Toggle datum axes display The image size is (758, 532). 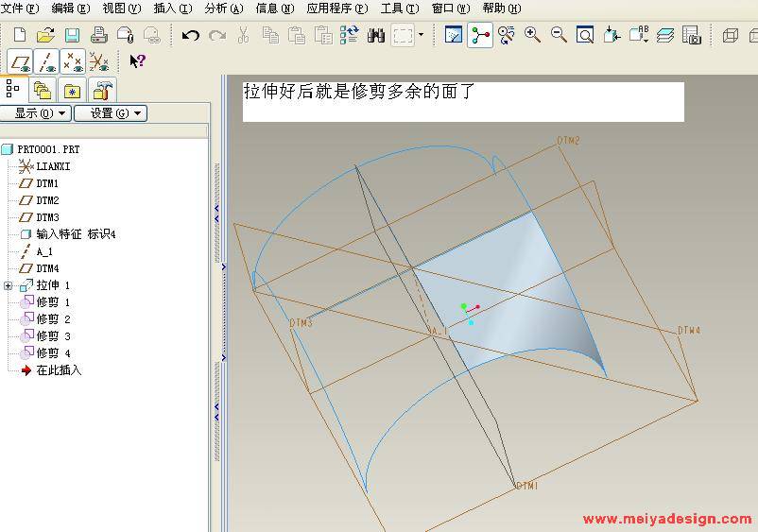(46, 61)
